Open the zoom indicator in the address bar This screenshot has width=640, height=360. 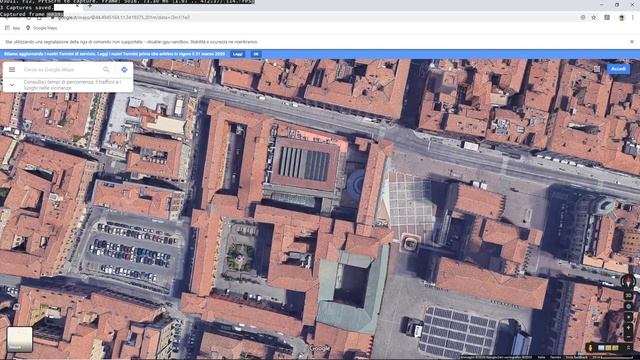(x=583, y=18)
